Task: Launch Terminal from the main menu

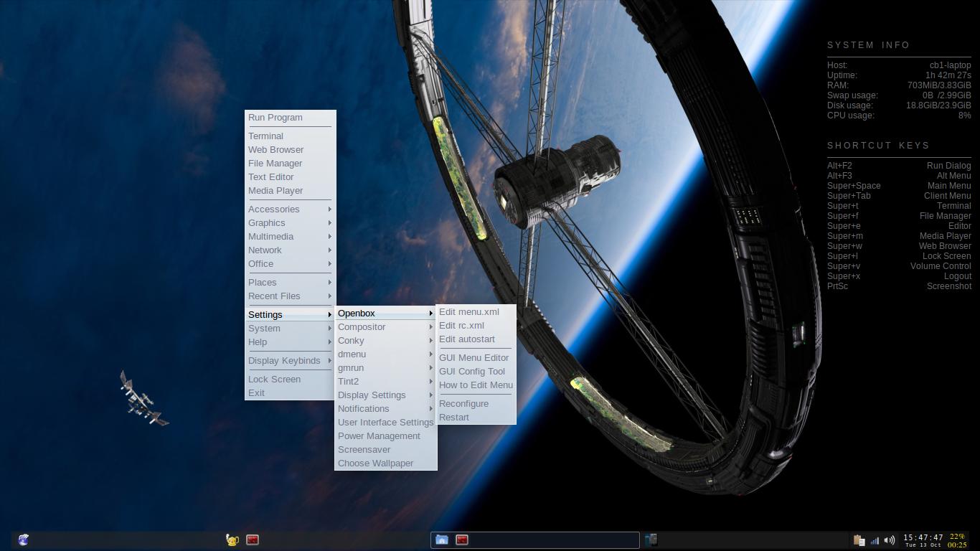Action: click(291, 136)
